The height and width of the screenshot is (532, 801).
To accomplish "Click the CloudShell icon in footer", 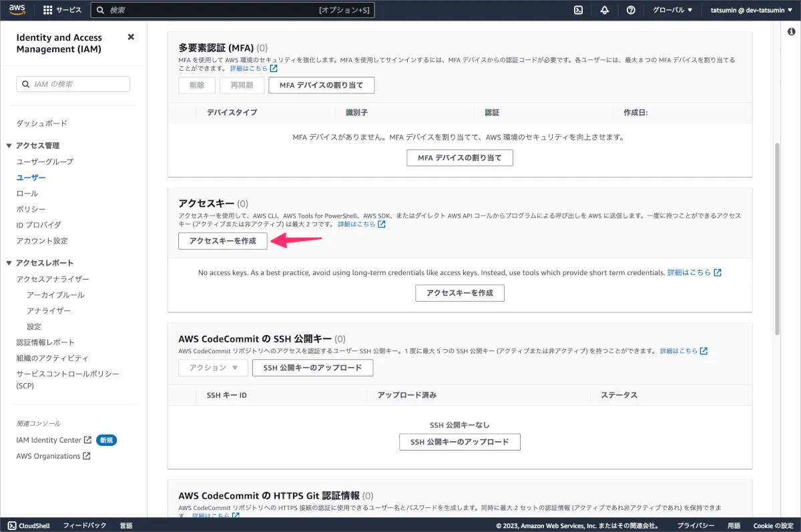I will pyautogui.click(x=11, y=525).
